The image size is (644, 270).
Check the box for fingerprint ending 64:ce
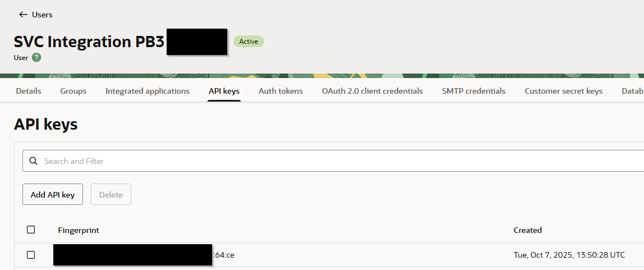coord(31,255)
